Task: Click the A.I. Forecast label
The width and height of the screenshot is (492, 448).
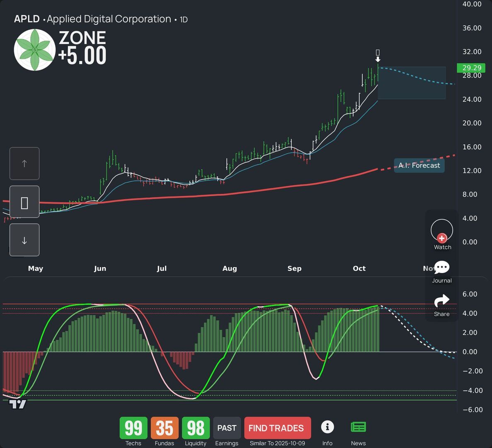Action: (419, 166)
